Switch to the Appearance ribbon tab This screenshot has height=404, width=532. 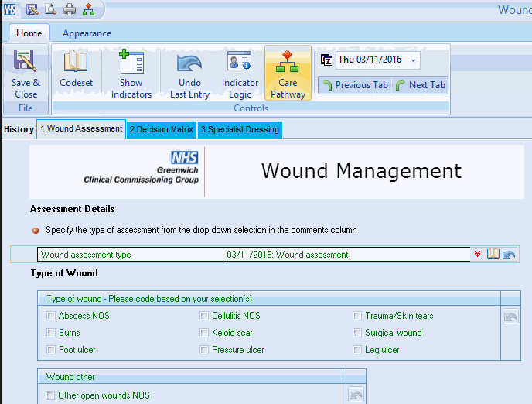tap(87, 33)
